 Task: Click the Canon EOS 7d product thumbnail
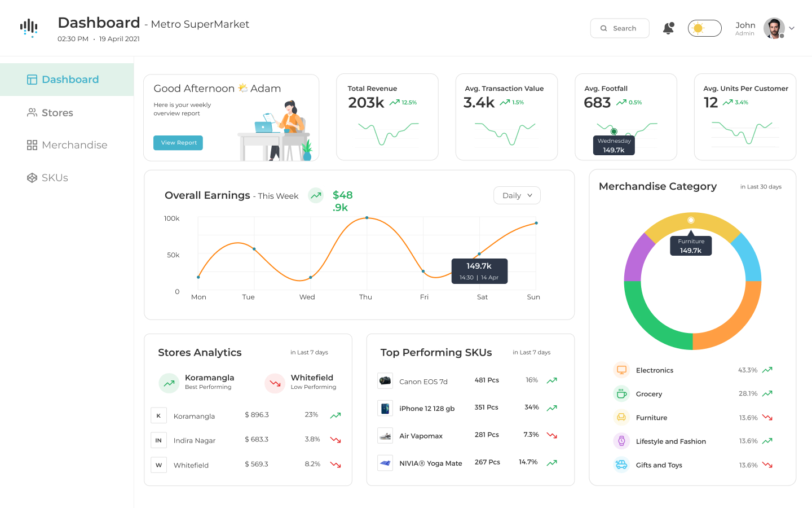385,380
